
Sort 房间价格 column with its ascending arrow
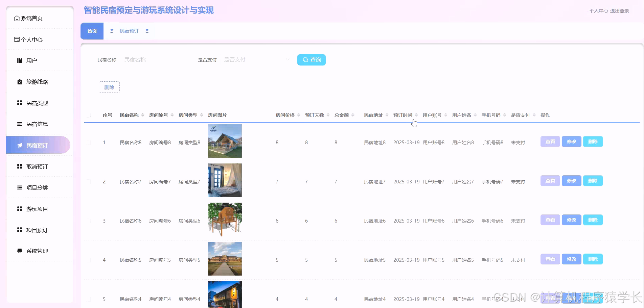point(299,113)
